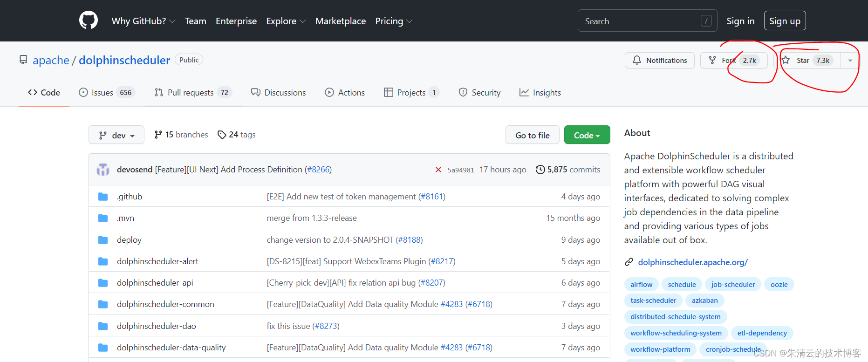Click the Sign up button
Image resolution: width=868 pixels, height=362 pixels.
pos(785,21)
